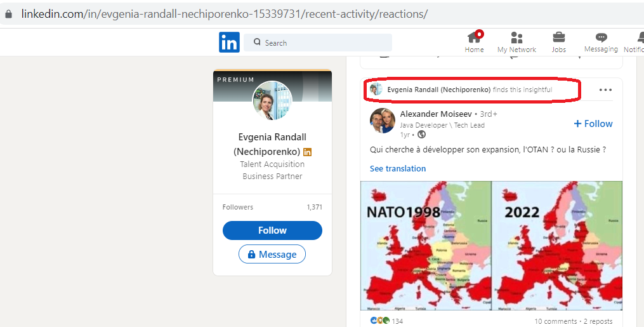
Task: Click Alexander Moiseev's profile picture
Action: 383,121
